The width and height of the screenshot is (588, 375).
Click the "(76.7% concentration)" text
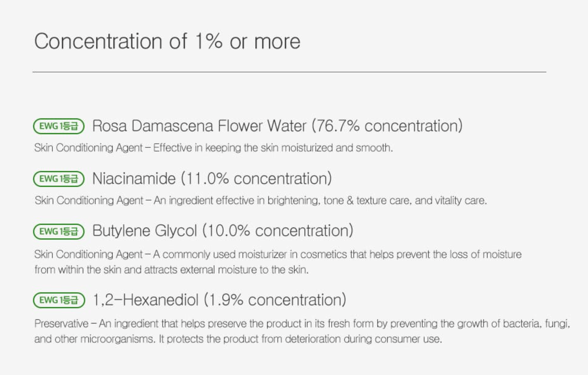click(x=387, y=126)
